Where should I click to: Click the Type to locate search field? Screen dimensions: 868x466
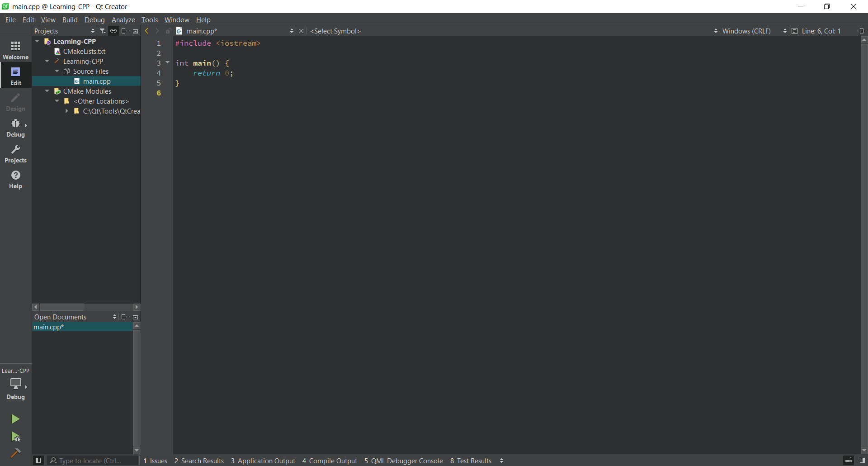[x=93, y=461]
